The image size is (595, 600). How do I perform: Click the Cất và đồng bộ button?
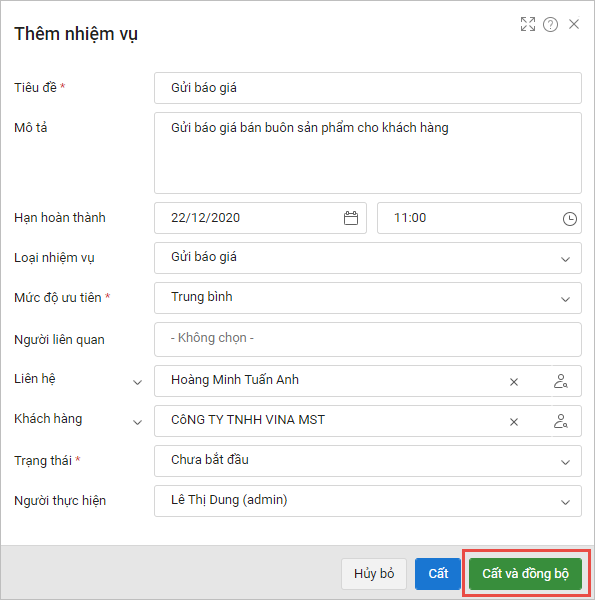point(525,574)
